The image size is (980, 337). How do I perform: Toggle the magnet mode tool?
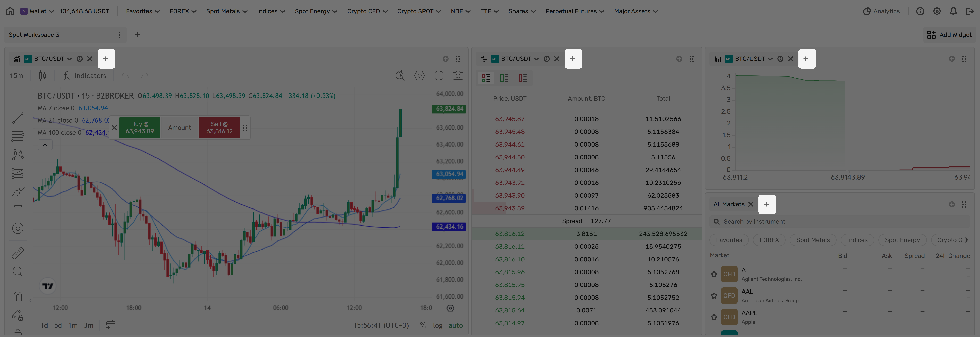pos(18,296)
